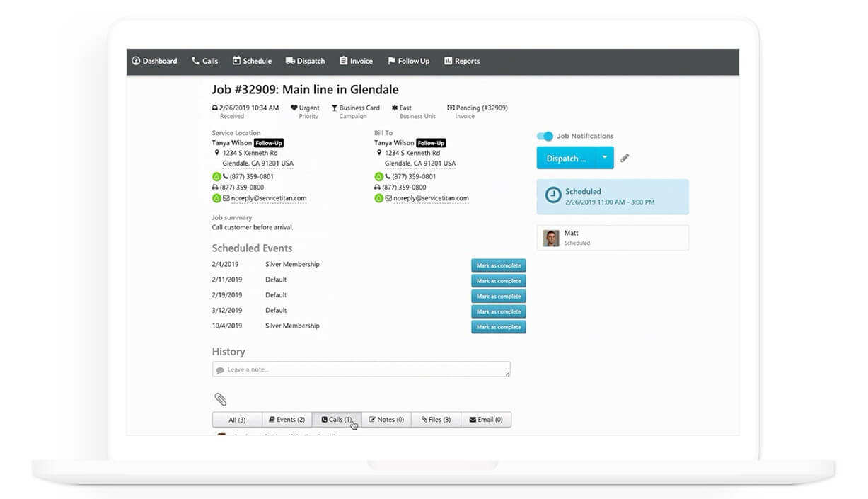Click the clock icon in Scheduled panel

tap(553, 195)
